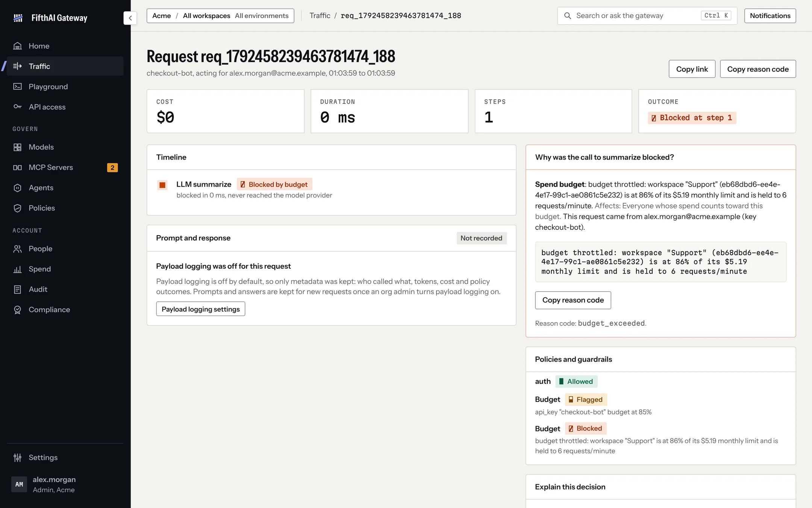Click Copy reason code in the page header
The width and height of the screenshot is (812, 508).
coord(758,69)
